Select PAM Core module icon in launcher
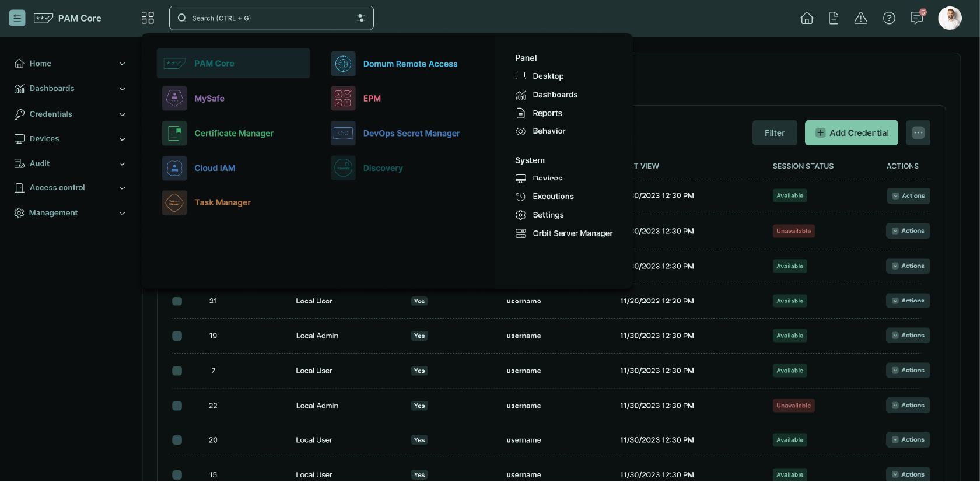 [x=174, y=64]
